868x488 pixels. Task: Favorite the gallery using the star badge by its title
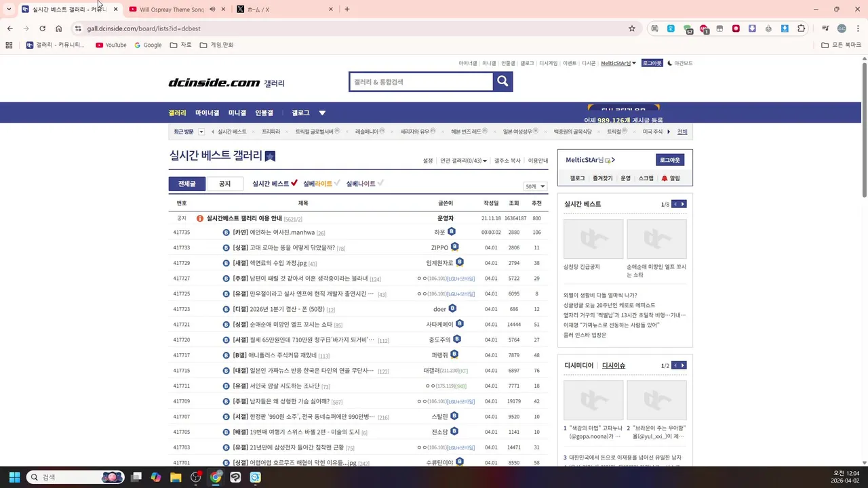(x=270, y=156)
